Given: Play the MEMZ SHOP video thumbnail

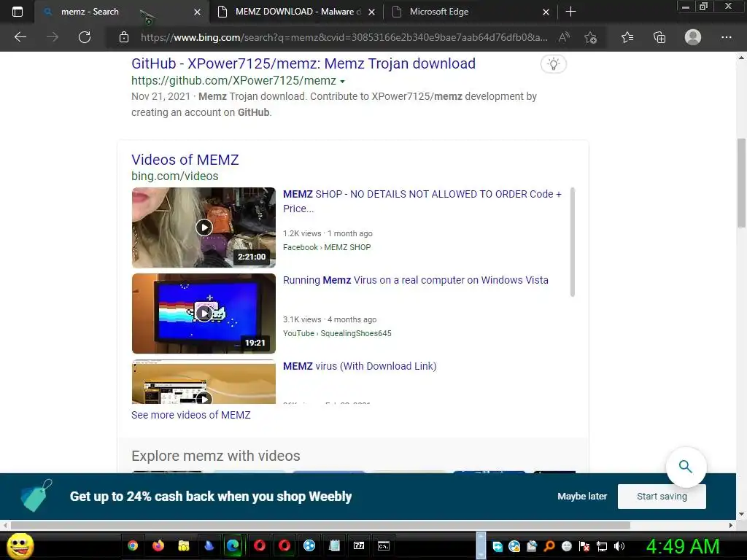Looking at the screenshot, I should 204,227.
